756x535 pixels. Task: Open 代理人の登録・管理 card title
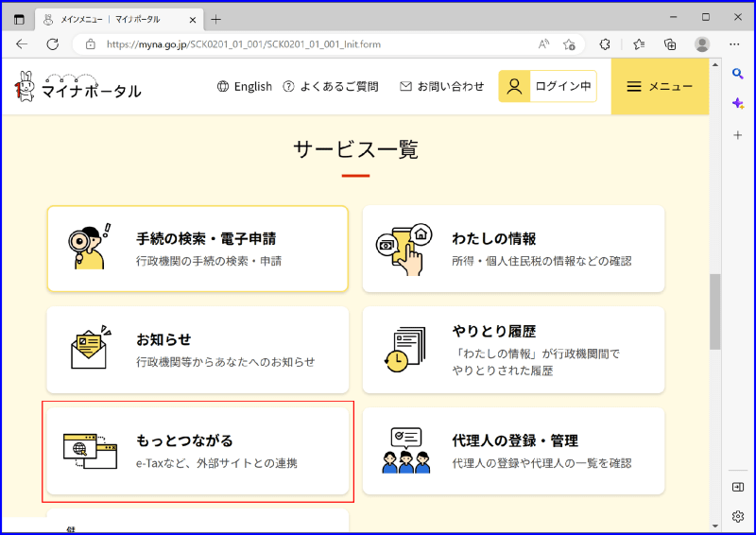[515, 440]
